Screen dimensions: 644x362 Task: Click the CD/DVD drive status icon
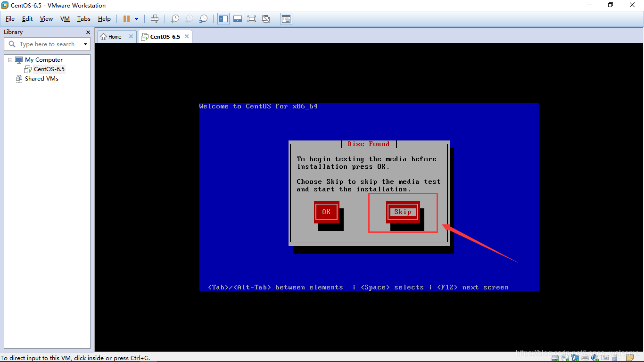tap(565, 358)
